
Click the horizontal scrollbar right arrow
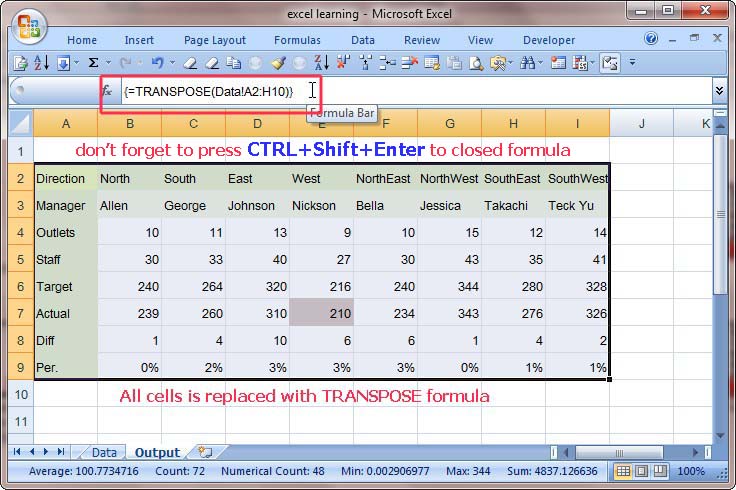click(x=695, y=452)
